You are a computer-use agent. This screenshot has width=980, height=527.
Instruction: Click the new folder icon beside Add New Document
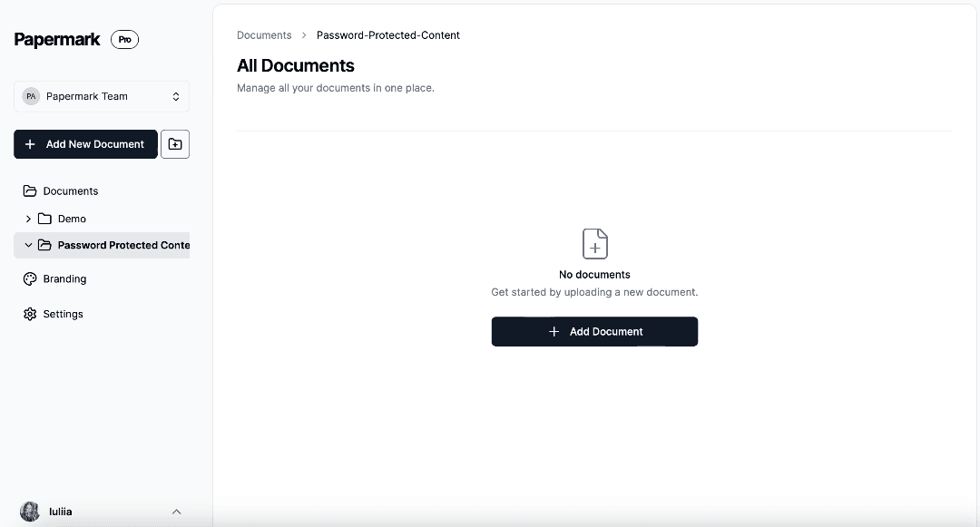pos(175,143)
